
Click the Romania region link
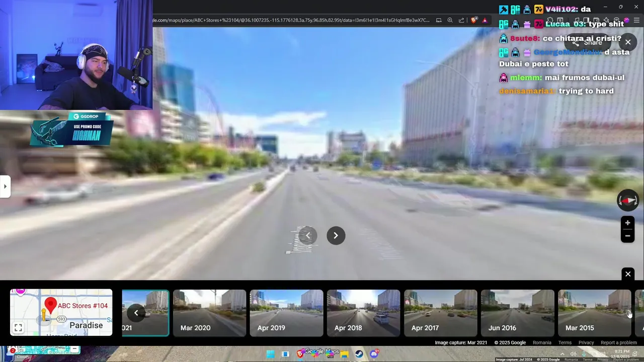542,342
